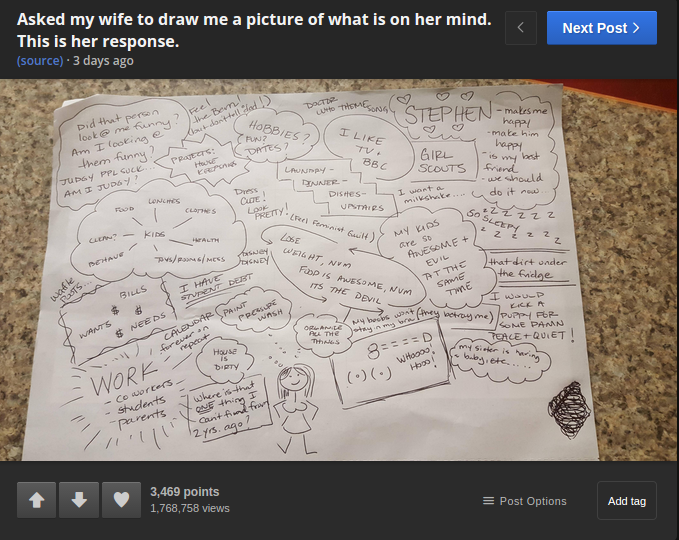Favorite the post using the heart icon
The width and height of the screenshot is (679, 540).
pos(121,500)
